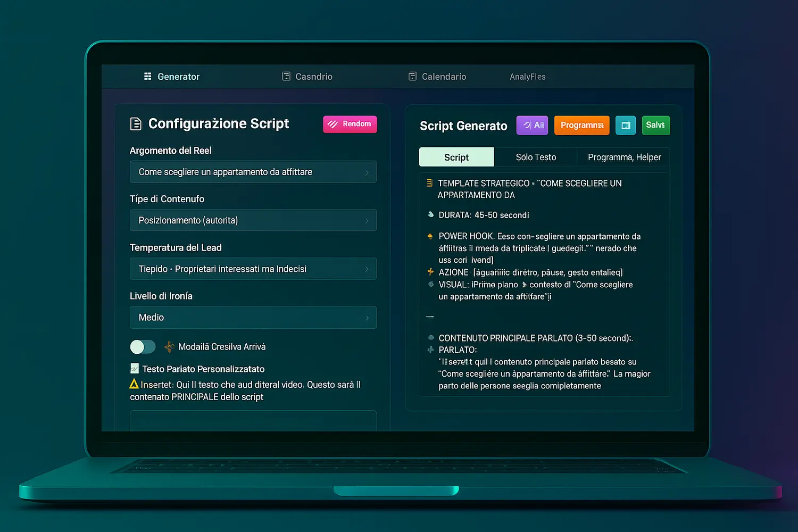Switch to the Solo Testo tab
798x532 pixels.
point(536,157)
